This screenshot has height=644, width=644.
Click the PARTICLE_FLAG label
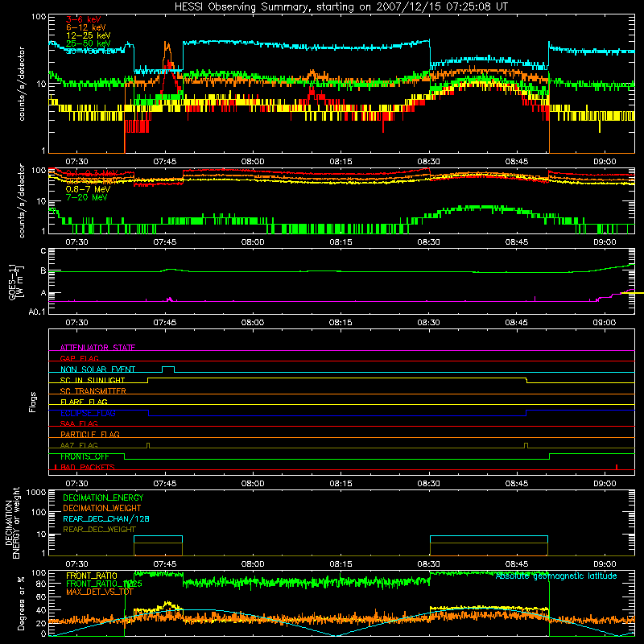tap(90, 434)
